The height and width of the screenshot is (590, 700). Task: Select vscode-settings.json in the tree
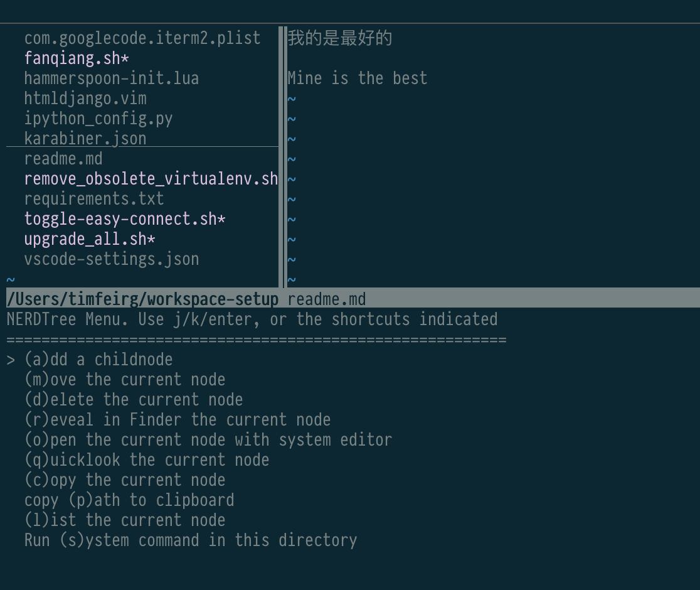(111, 259)
